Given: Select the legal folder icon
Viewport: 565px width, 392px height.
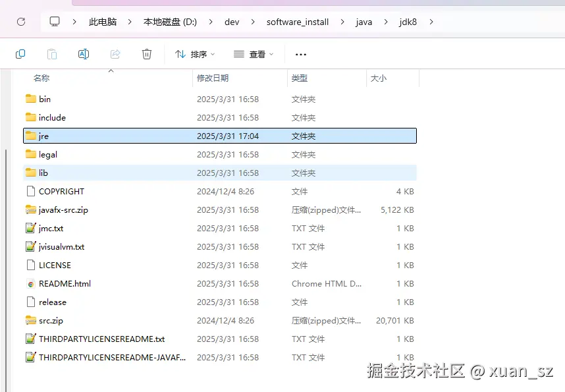Looking at the screenshot, I should point(31,154).
